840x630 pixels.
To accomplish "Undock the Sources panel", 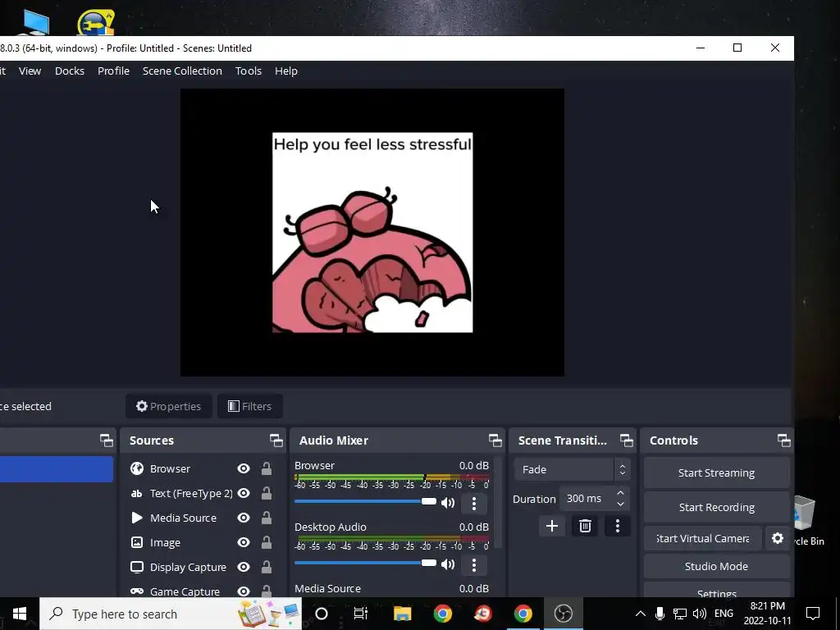I will [x=276, y=441].
